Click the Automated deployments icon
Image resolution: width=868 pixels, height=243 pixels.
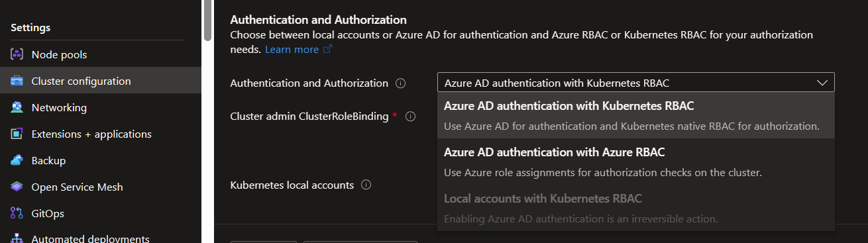[x=17, y=238]
